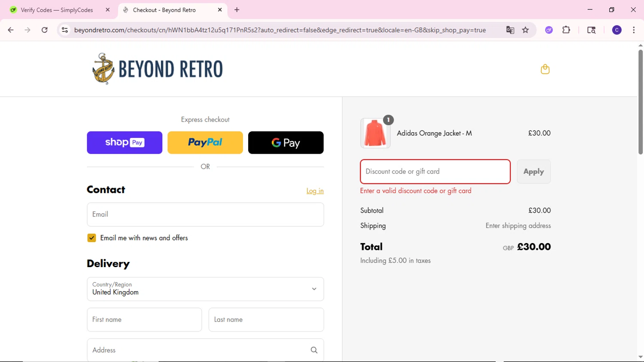
Task: Open the Chrome profile avatar
Action: click(x=617, y=30)
